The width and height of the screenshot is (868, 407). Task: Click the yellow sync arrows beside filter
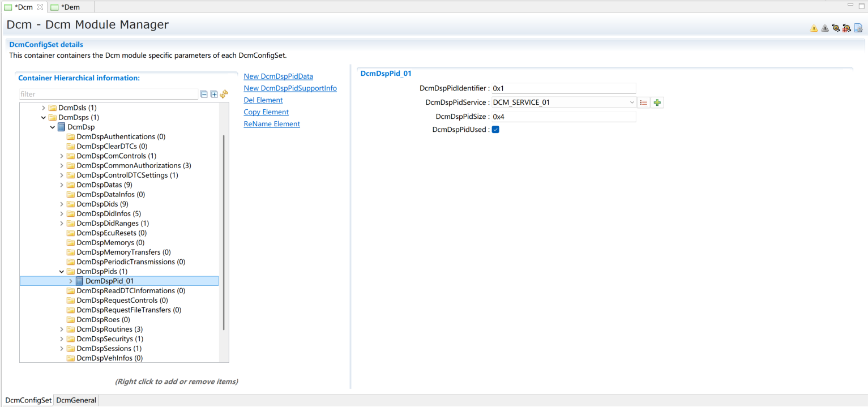point(224,94)
